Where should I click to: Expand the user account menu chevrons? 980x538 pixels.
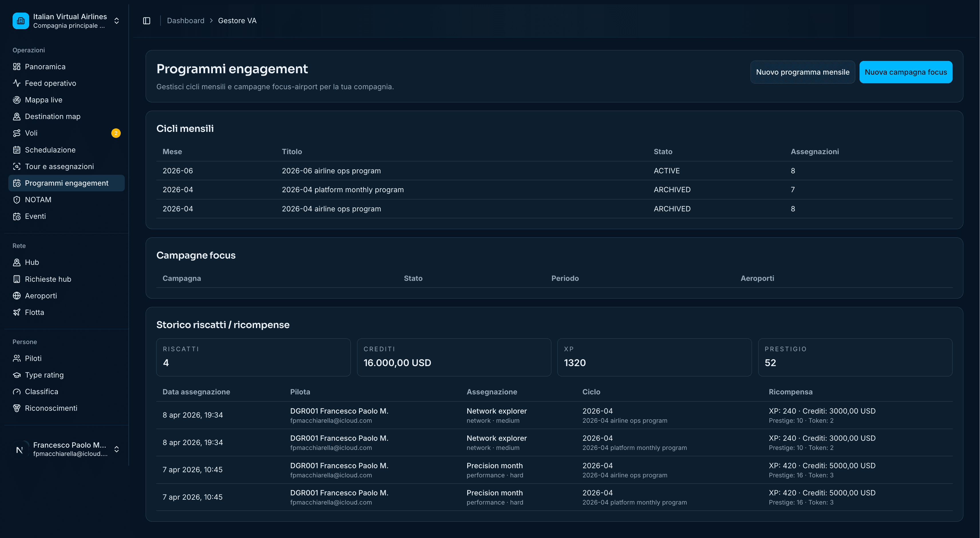[x=117, y=449]
